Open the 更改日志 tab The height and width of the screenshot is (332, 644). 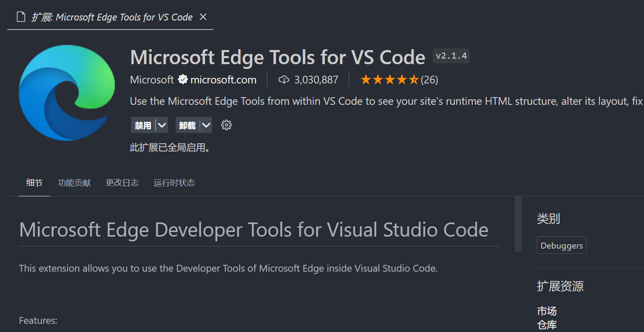(122, 183)
